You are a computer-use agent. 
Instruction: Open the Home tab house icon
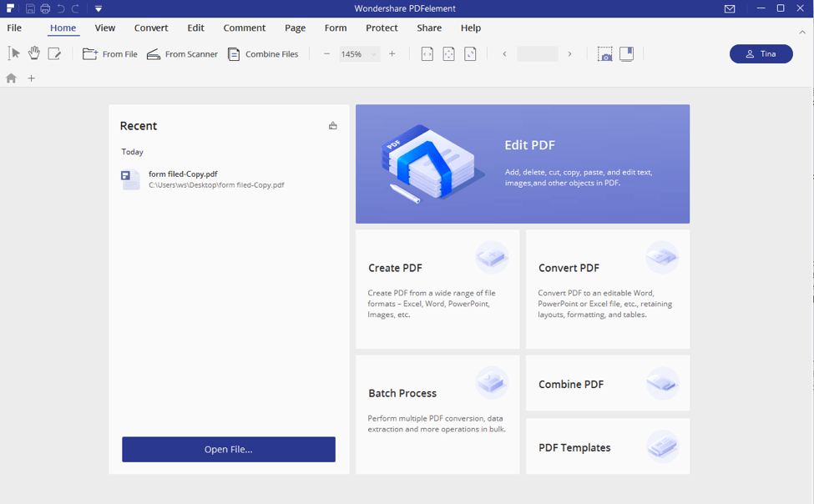coord(11,78)
